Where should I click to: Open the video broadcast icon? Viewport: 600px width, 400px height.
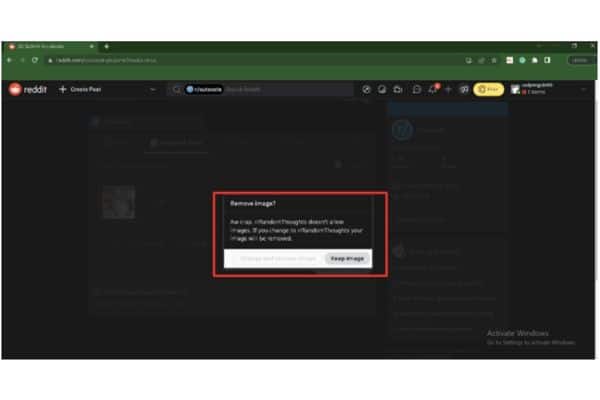point(398,90)
